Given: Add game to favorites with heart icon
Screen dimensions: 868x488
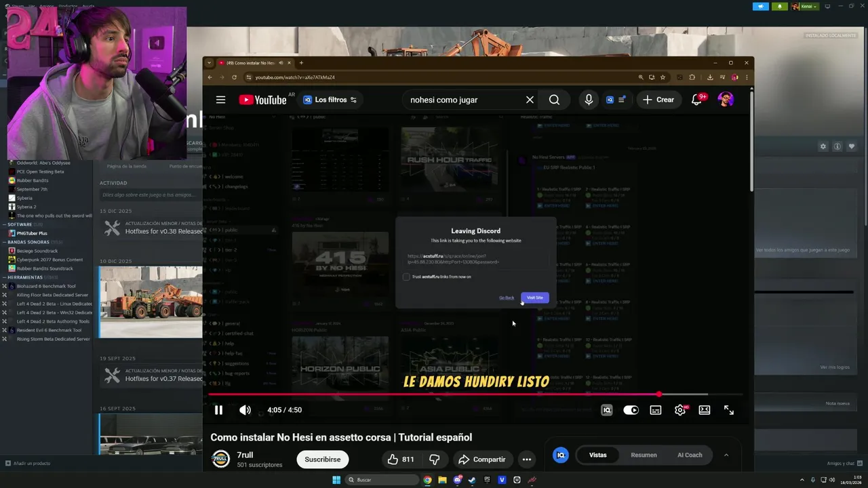Looking at the screenshot, I should coord(852,146).
